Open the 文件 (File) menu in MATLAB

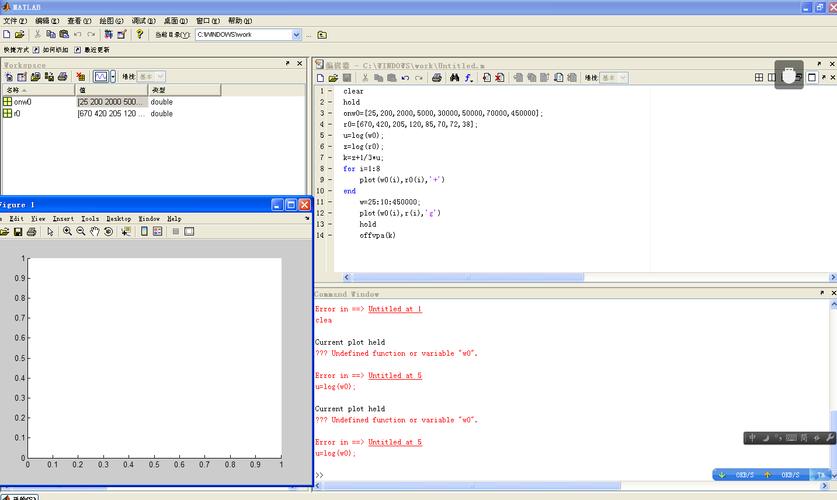click(x=14, y=21)
